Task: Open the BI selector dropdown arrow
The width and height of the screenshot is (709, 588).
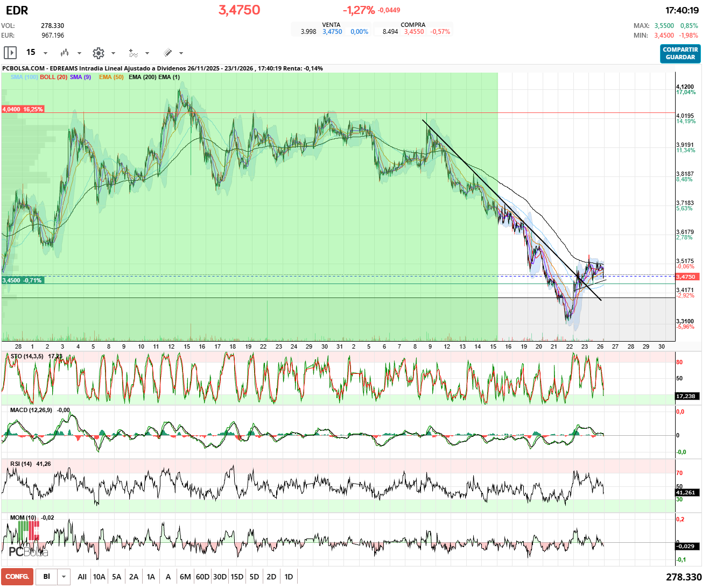Action: [64, 577]
